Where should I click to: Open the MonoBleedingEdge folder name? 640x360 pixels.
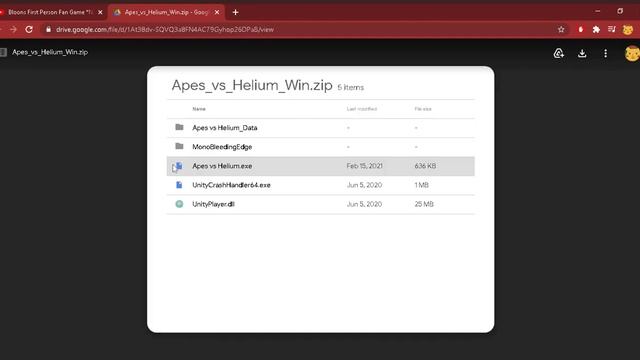[x=222, y=147]
